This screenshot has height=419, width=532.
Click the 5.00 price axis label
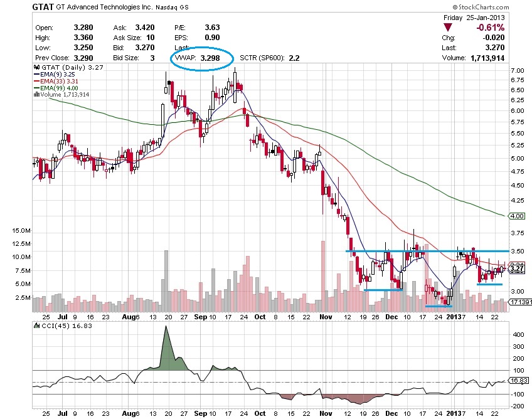[518, 159]
